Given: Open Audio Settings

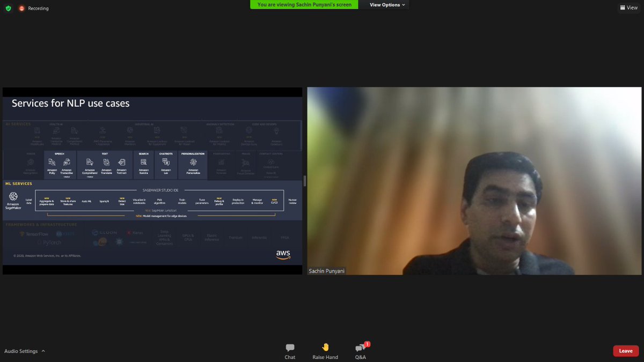Looking at the screenshot, I should point(21,351).
